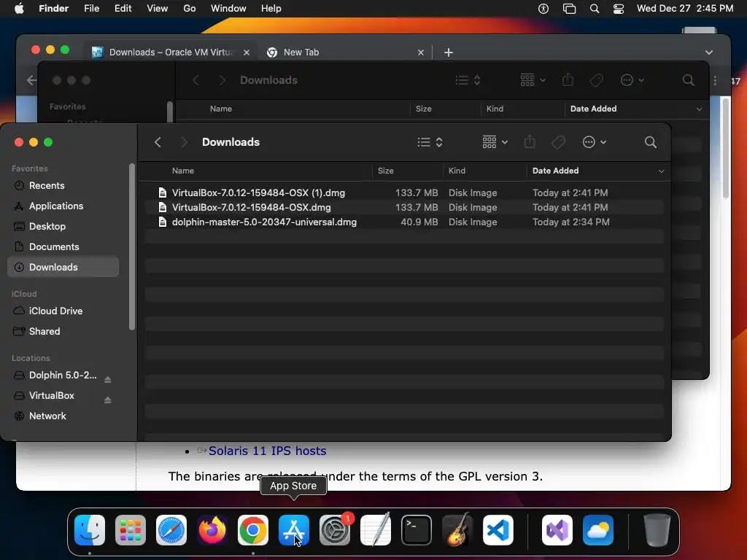The width and height of the screenshot is (747, 560).
Task: Launch Firefox from the Dock
Action: (x=212, y=530)
